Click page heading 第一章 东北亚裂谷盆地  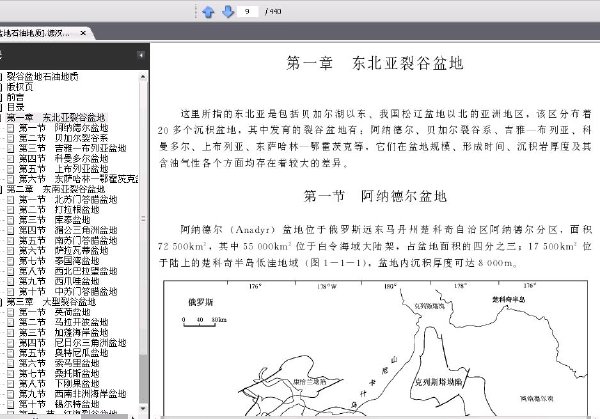(x=375, y=63)
